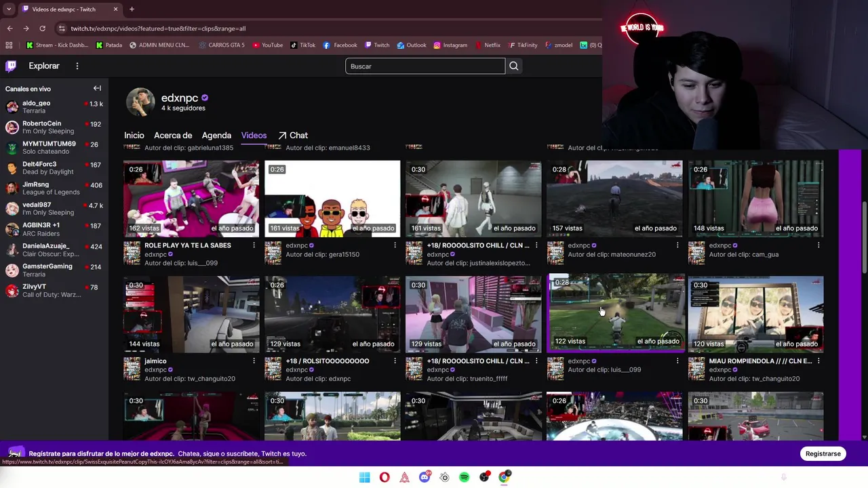Open the browser apps grid icon

pos(9,45)
